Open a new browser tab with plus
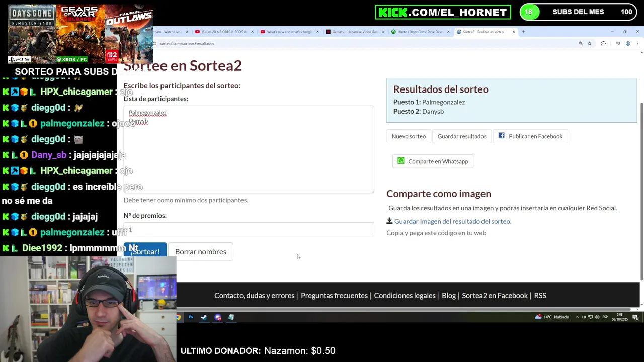Image resolution: width=644 pixels, height=362 pixels. tap(523, 32)
